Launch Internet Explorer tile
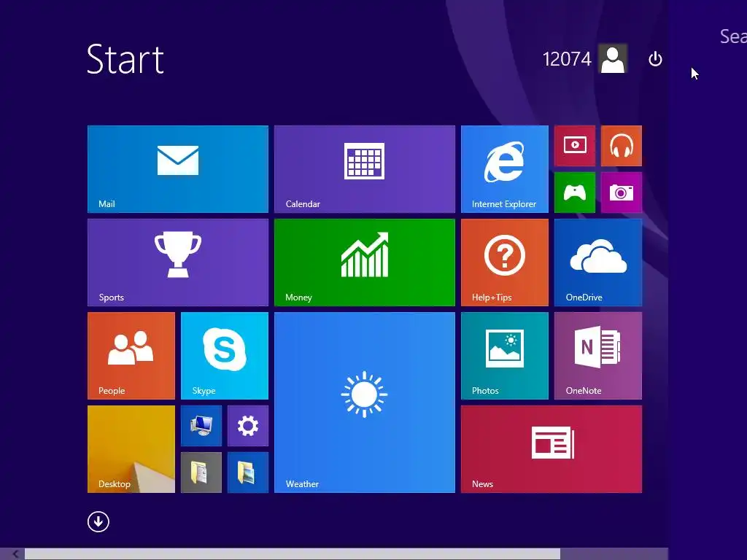The image size is (747, 560). pyautogui.click(x=505, y=169)
